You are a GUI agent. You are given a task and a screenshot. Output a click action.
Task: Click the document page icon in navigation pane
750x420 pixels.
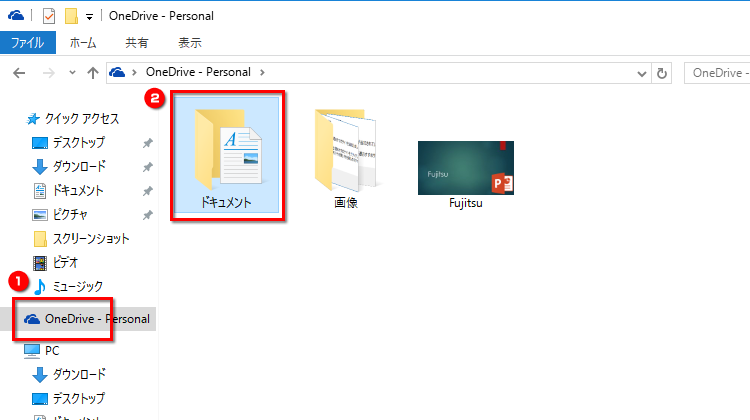pyautogui.click(x=40, y=191)
